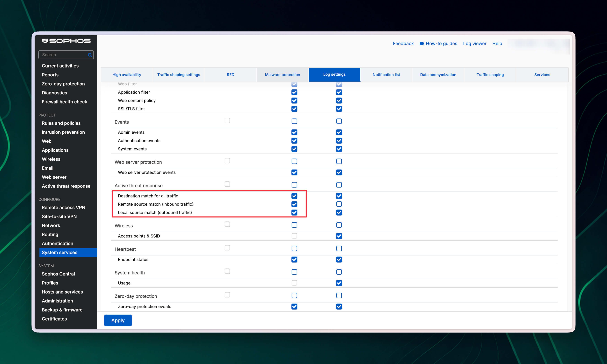Screen dimensions: 607x364
Task: Open the Malware protection tab
Action: click(282, 74)
